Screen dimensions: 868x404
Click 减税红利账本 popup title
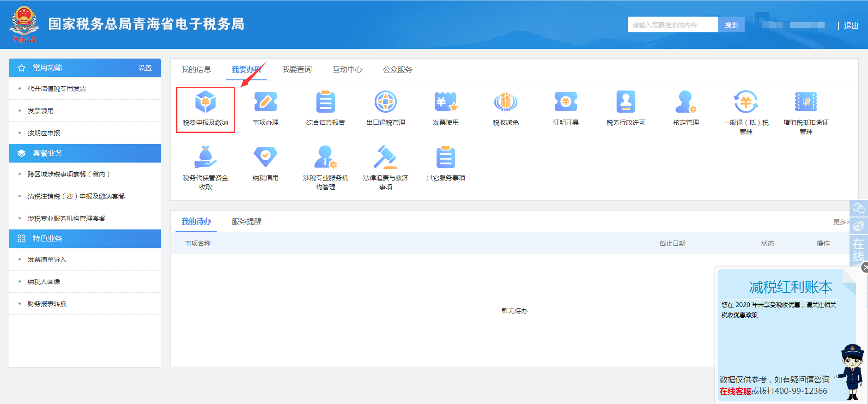click(x=790, y=287)
